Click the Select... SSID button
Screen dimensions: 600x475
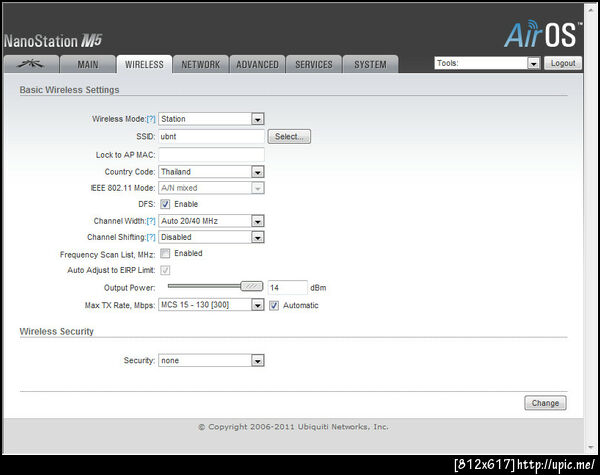tap(289, 137)
